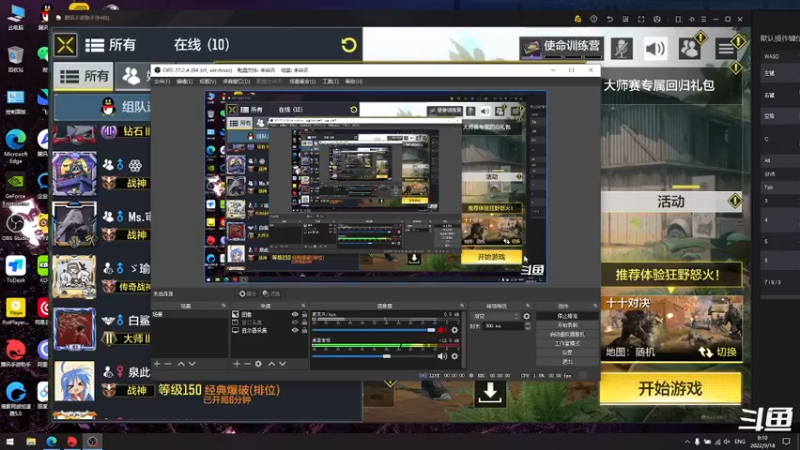Adjust microphone volume slider in mixer
This screenshot has width=800, height=450.
(374, 330)
